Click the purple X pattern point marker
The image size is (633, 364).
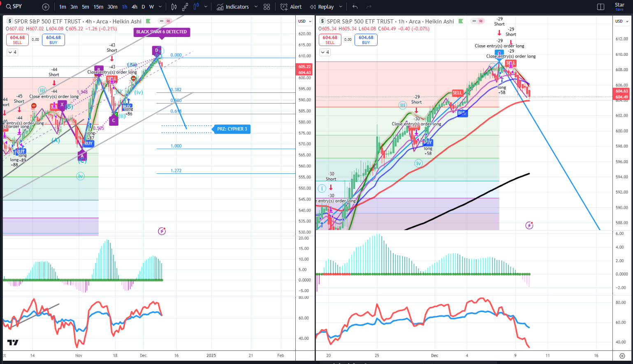click(62, 105)
